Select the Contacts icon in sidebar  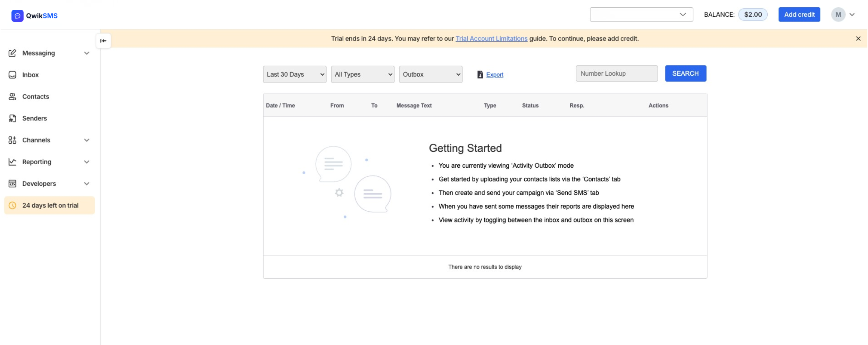pos(12,96)
